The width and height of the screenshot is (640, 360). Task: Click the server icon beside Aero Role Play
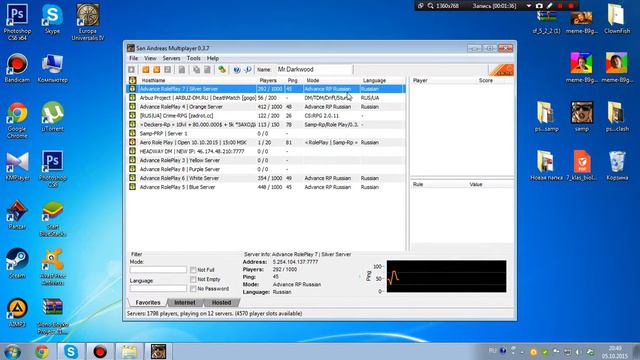(132, 142)
